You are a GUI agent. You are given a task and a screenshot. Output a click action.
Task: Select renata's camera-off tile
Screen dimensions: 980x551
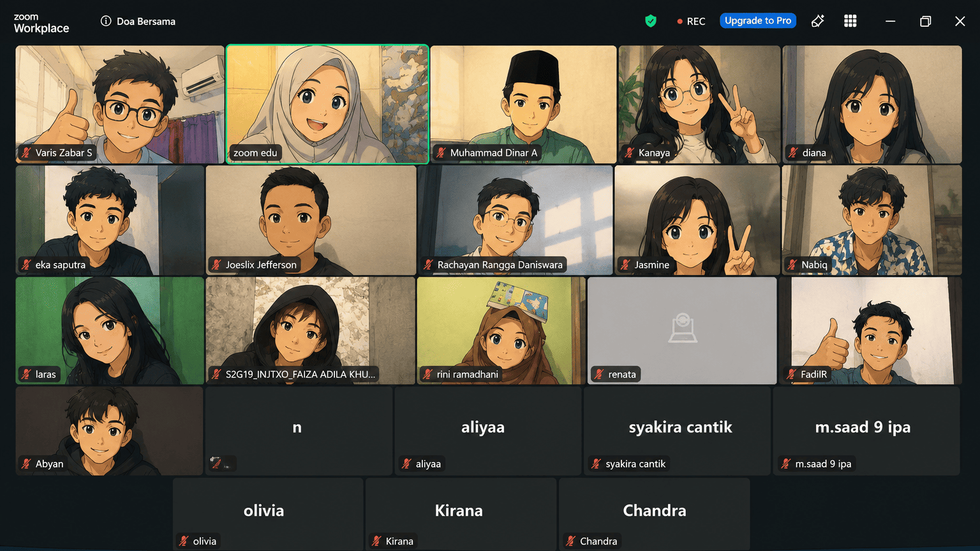[682, 331]
